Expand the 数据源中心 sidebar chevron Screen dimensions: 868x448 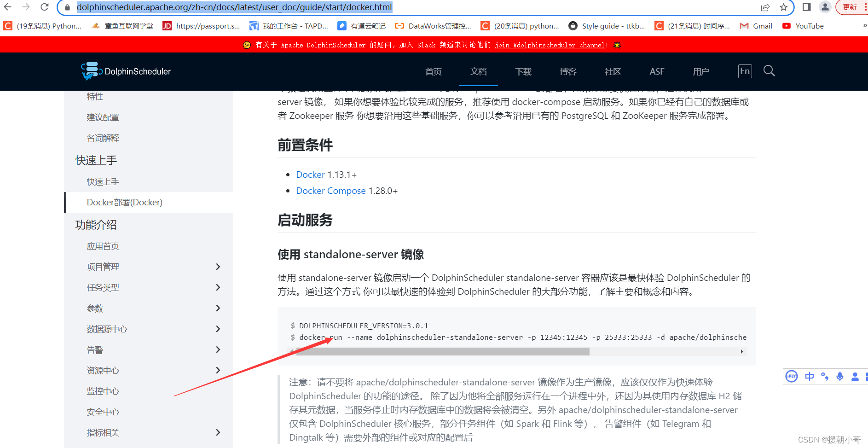click(218, 329)
